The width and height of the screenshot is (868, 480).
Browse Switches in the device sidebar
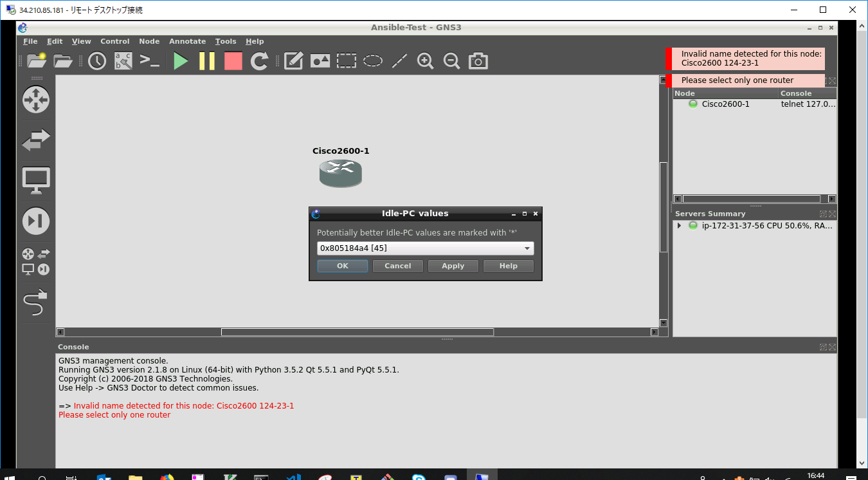36,140
